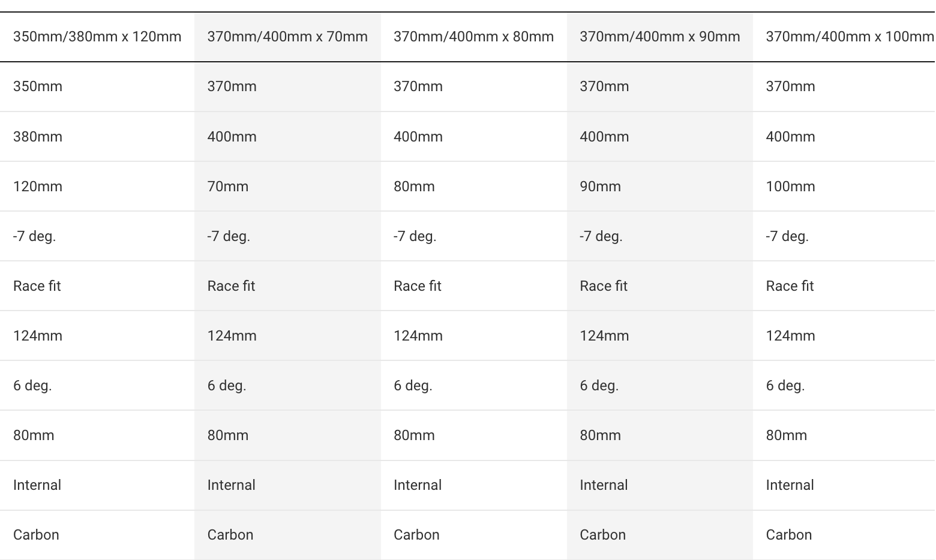Click the 350mm cell
936x560 pixels.
coord(38,86)
